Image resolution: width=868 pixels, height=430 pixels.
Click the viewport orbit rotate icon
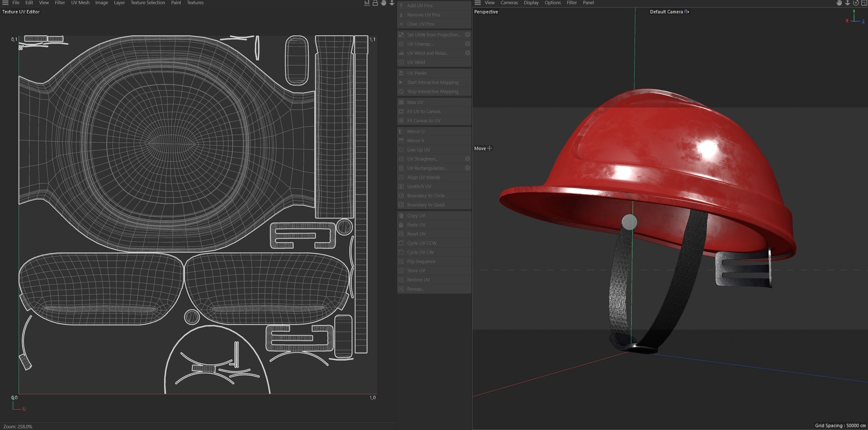coord(856,3)
